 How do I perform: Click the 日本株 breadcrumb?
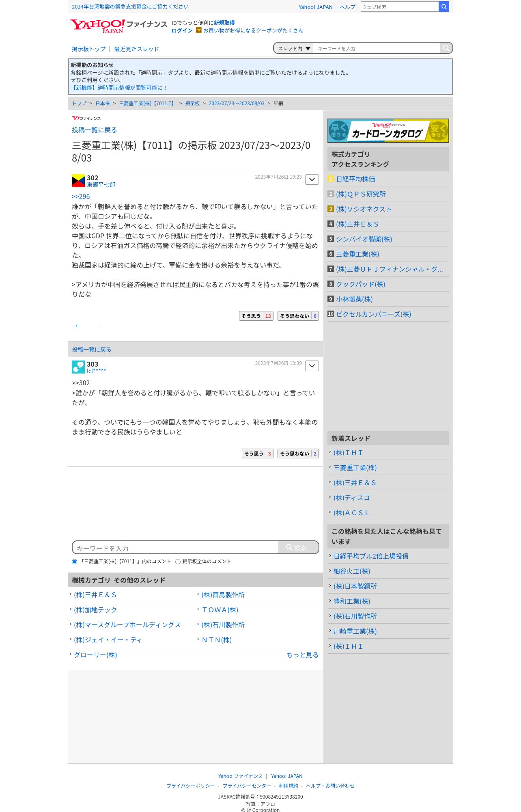103,103
